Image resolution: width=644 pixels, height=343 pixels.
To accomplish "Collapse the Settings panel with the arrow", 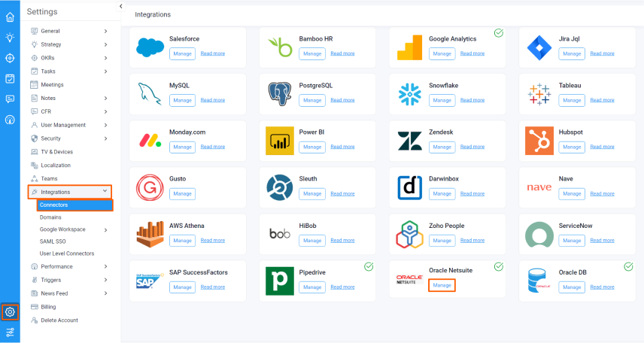I will pos(120,6).
